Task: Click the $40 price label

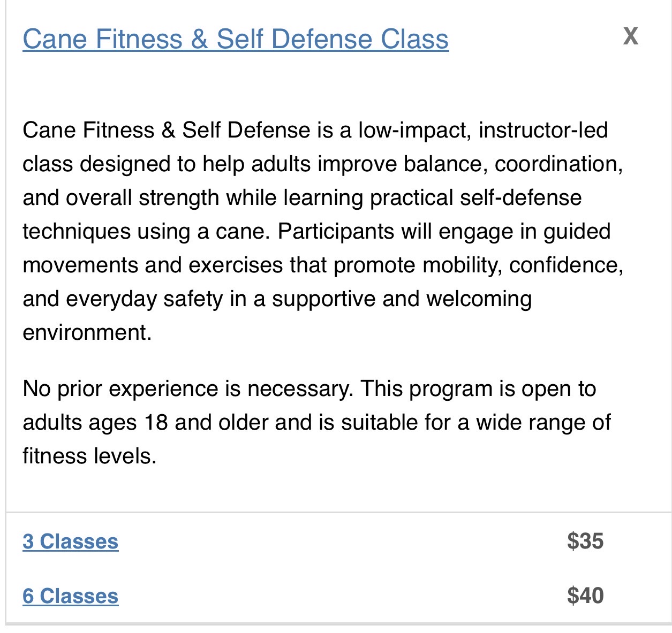Action: (x=585, y=596)
